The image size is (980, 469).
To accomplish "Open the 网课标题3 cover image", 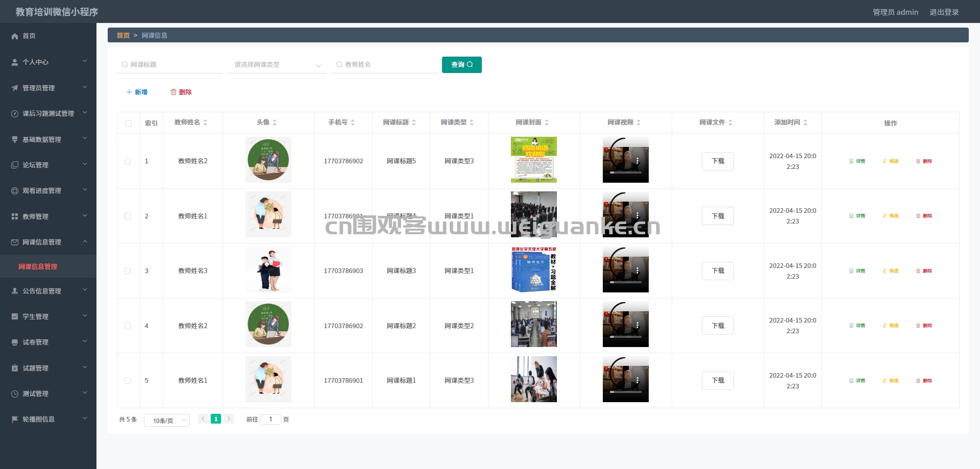I will pos(534,269).
